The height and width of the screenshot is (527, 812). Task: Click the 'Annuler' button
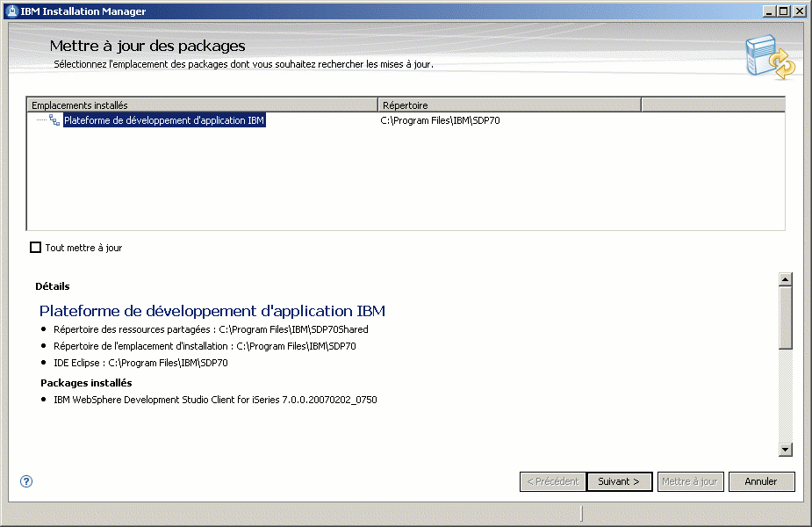[761, 481]
